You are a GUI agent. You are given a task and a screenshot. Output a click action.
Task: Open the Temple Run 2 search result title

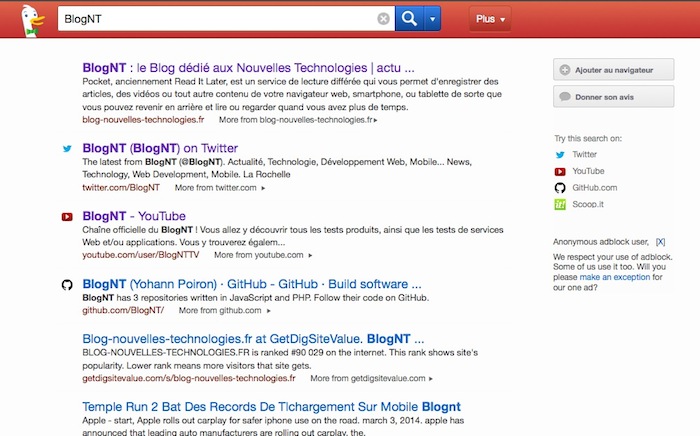coord(271,407)
